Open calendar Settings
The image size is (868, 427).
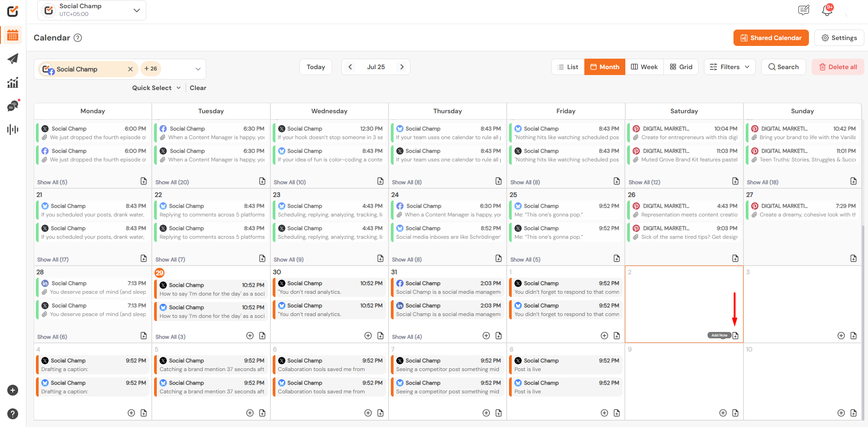click(839, 38)
